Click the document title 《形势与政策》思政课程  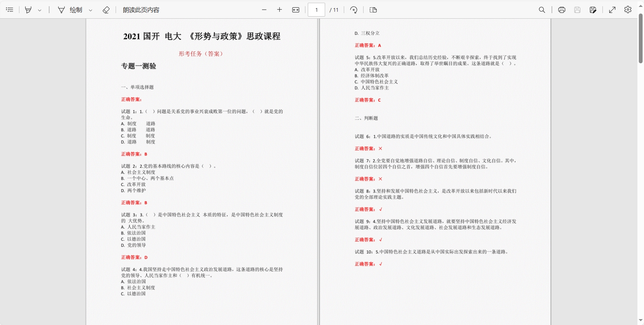point(234,36)
